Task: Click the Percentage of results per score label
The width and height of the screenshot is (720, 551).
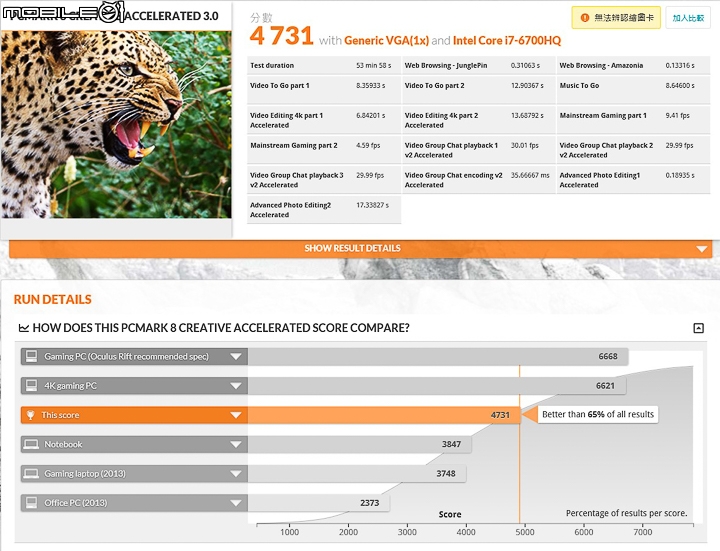Action: click(x=626, y=513)
